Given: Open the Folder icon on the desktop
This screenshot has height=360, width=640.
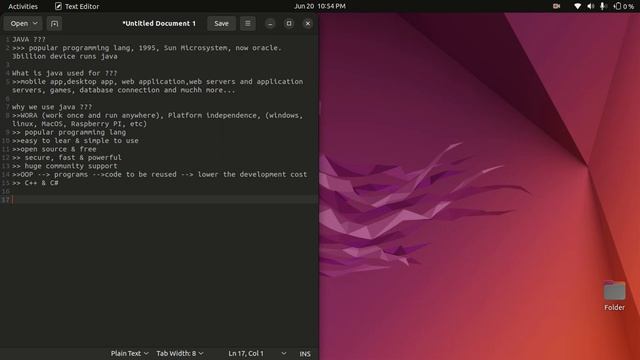Looking at the screenshot, I should coord(614,296).
